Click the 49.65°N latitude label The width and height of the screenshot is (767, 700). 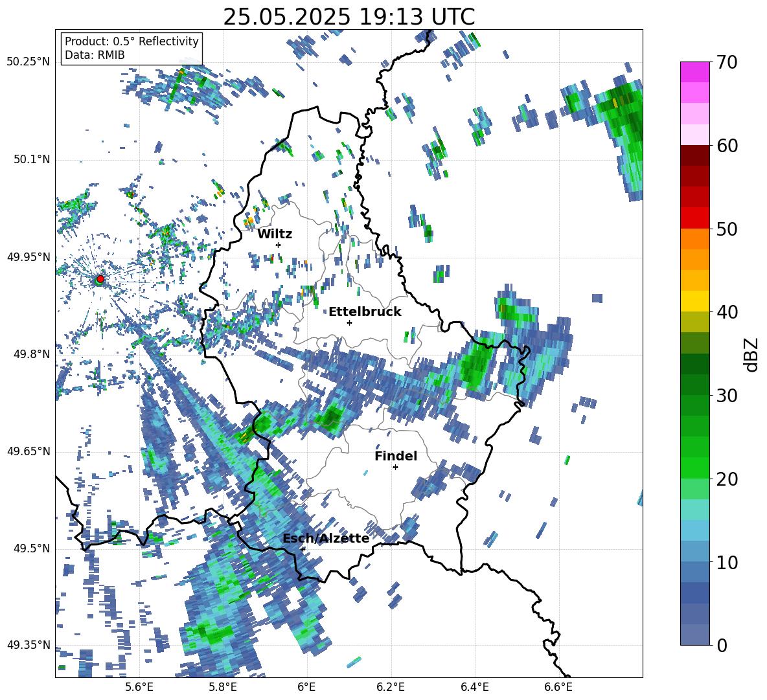(x=29, y=451)
